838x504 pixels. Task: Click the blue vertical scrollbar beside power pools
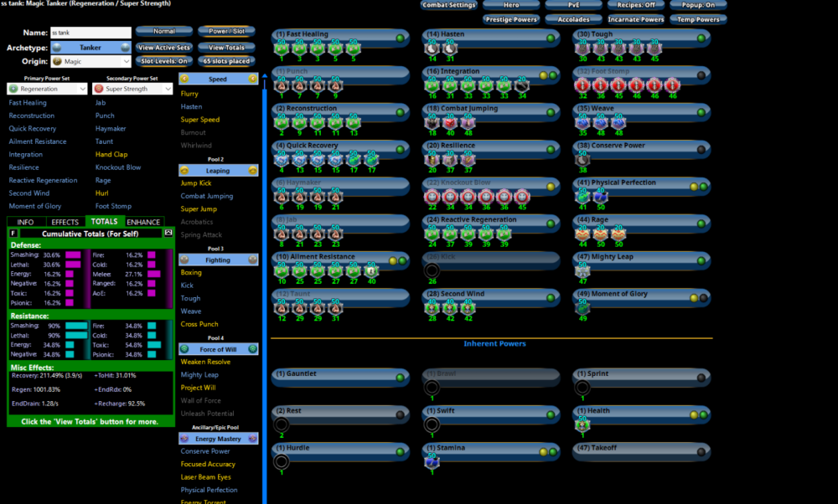pyautogui.click(x=266, y=285)
